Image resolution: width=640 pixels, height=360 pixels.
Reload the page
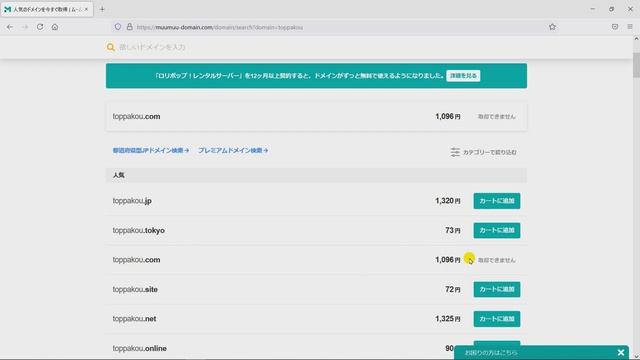[x=40, y=27]
